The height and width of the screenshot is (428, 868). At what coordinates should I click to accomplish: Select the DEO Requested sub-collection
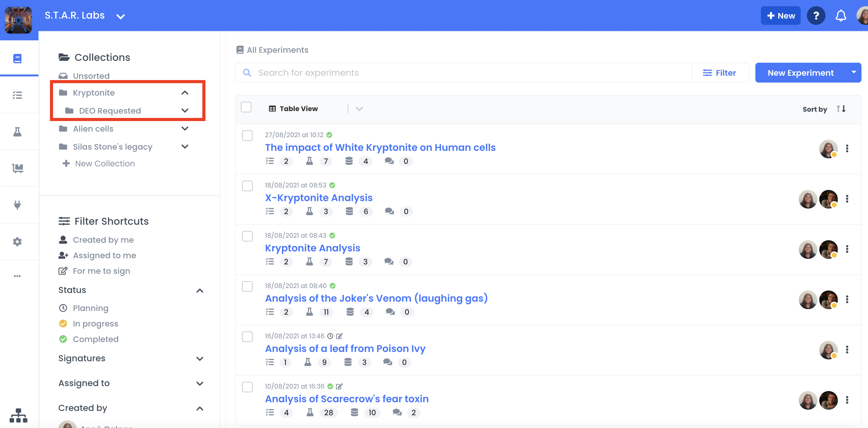pos(110,110)
